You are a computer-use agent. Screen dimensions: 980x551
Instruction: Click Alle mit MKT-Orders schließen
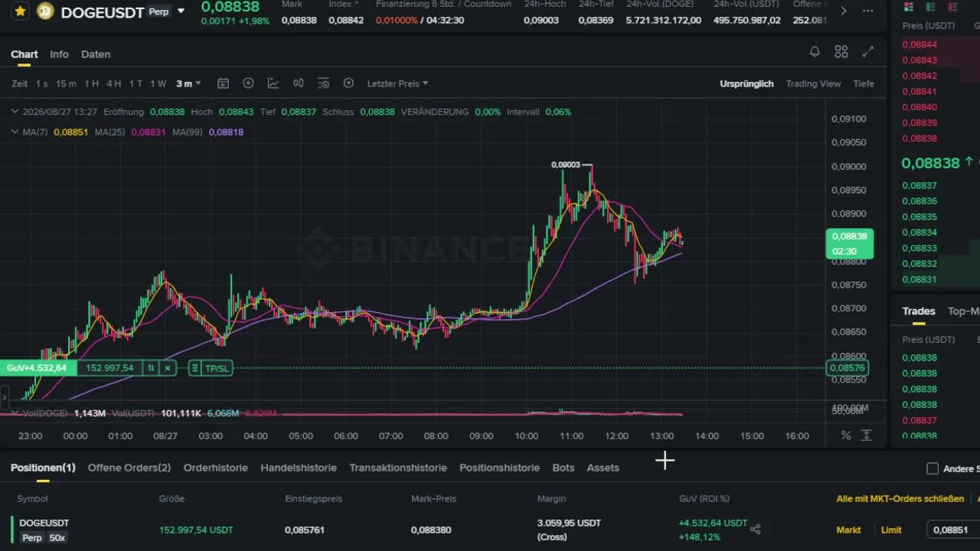click(900, 499)
